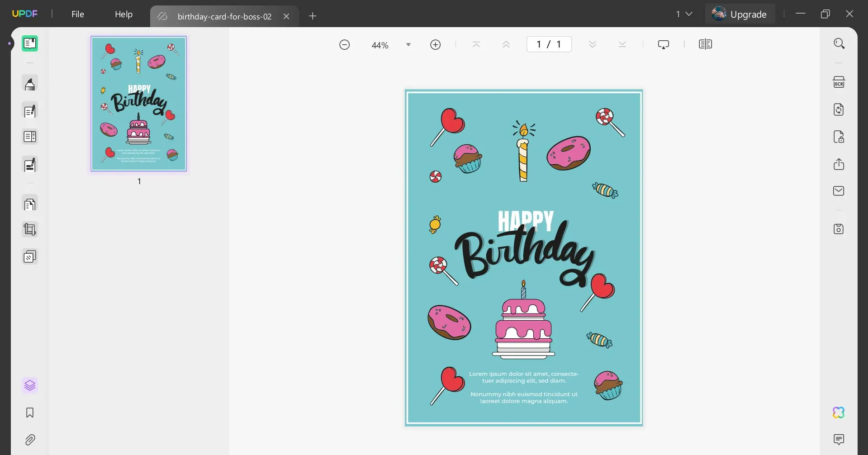Viewport: 868px width, 455px height.
Task: Open the Search panel
Action: click(839, 43)
